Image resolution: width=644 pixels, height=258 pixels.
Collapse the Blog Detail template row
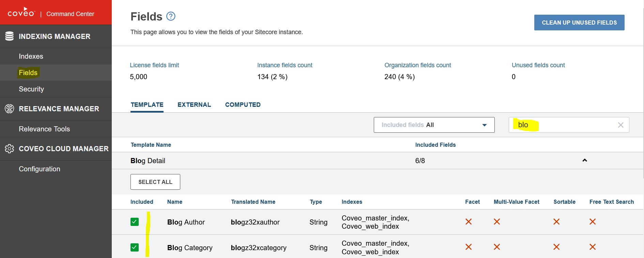pyautogui.click(x=585, y=160)
